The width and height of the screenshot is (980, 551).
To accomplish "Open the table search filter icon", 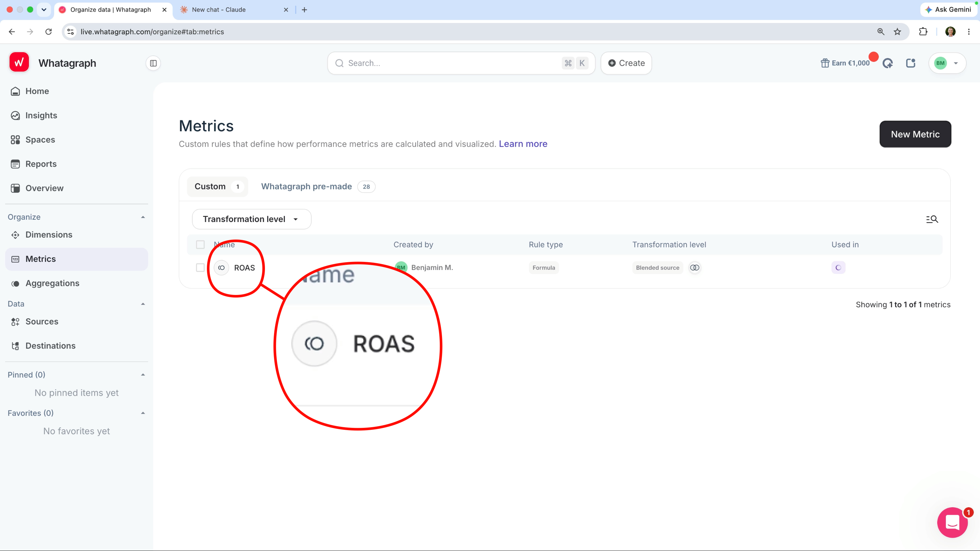I will [932, 219].
